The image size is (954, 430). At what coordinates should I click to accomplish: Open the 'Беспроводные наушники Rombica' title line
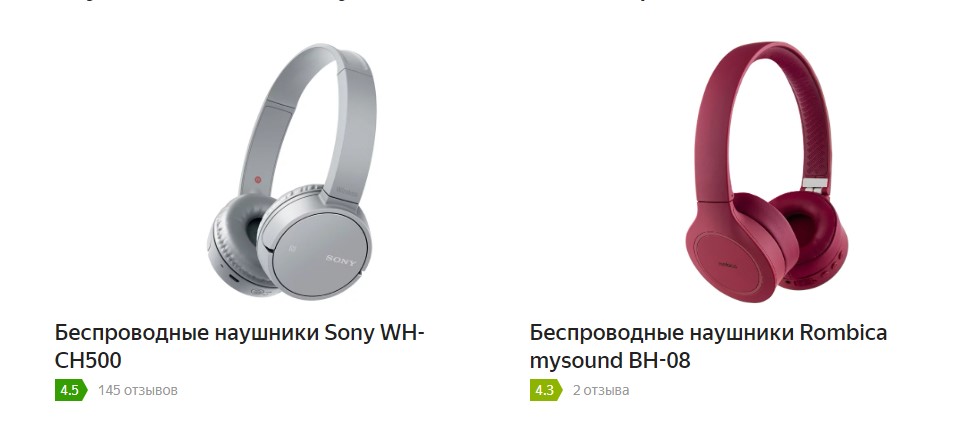click(x=708, y=333)
